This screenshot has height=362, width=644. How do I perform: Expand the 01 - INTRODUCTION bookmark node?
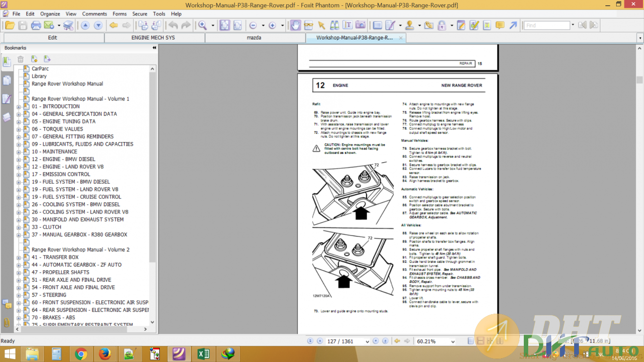19,106
